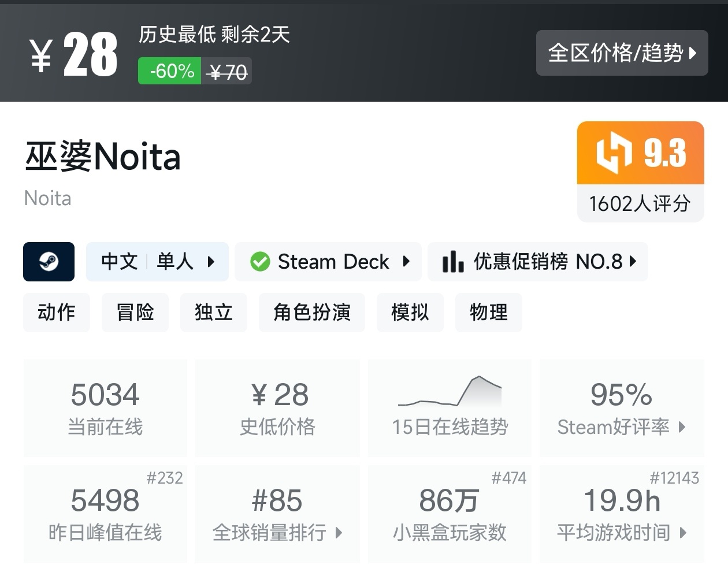
Task: Open 全区价格/趋势
Action: [x=622, y=53]
